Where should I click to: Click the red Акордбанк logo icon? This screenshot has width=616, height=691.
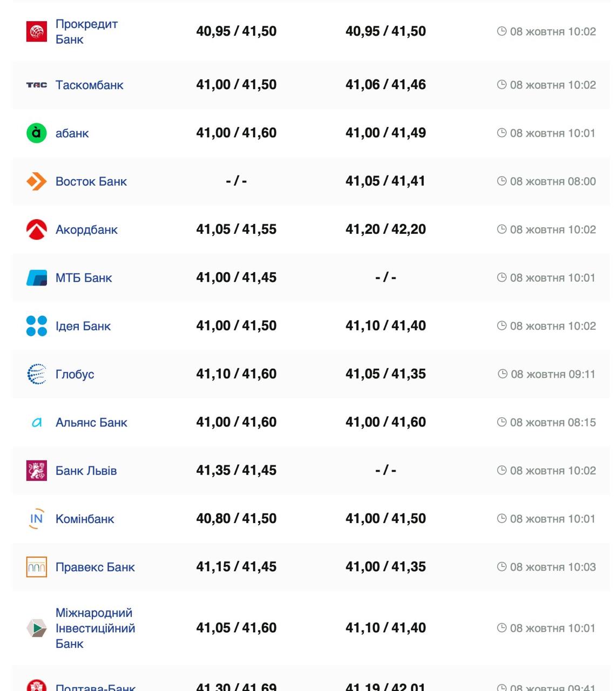37,229
